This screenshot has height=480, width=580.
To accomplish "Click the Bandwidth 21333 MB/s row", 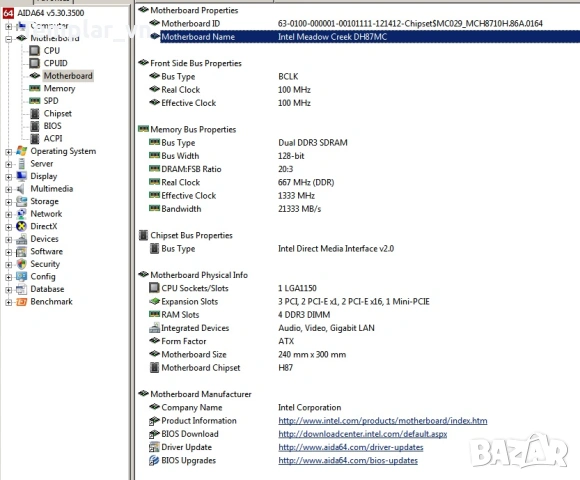I will click(x=235, y=209).
